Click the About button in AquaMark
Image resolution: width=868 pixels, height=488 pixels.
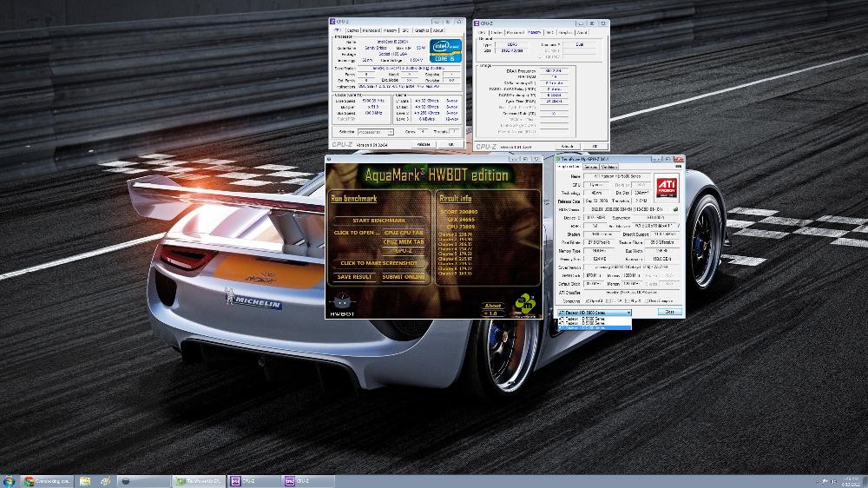493,306
